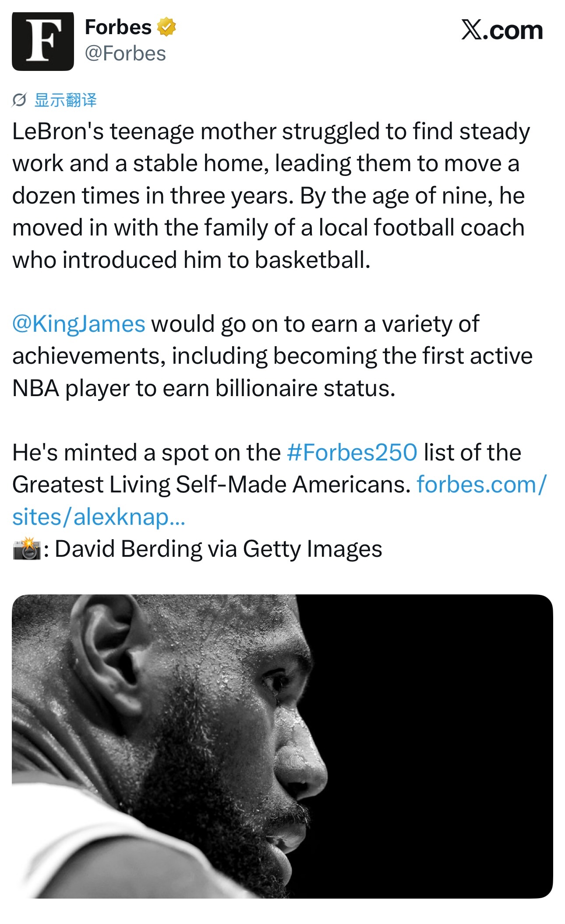
Task: Click the gold verified badge
Action: (x=166, y=27)
